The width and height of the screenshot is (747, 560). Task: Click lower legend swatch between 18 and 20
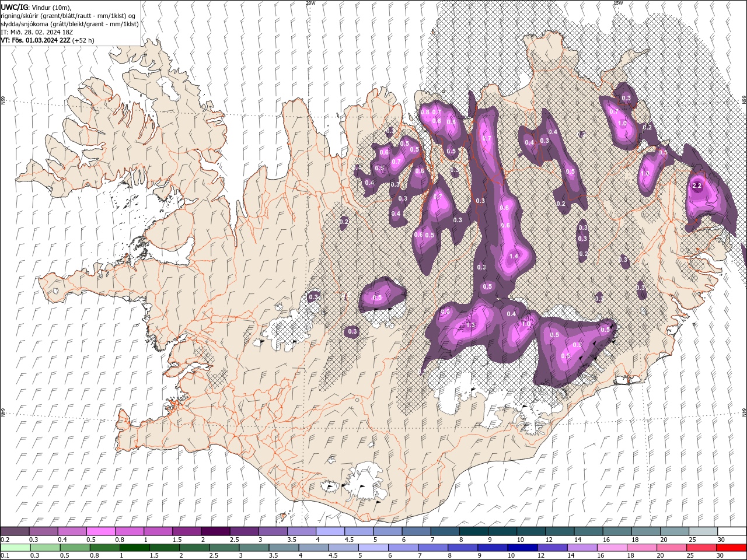pos(642,548)
